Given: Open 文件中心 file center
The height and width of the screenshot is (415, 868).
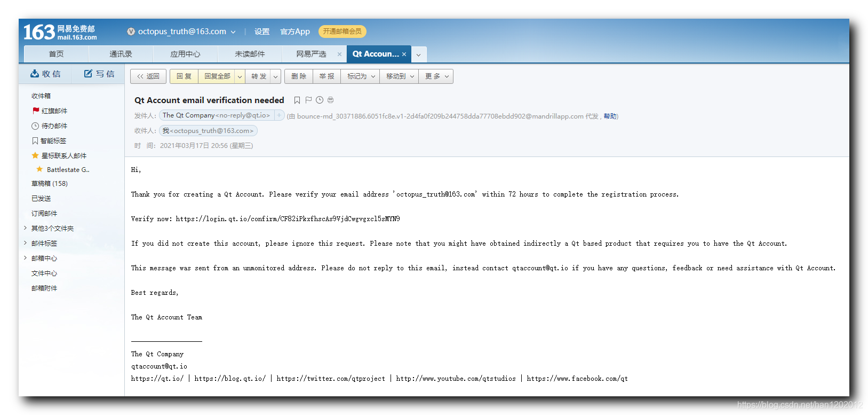Looking at the screenshot, I should click(x=44, y=273).
